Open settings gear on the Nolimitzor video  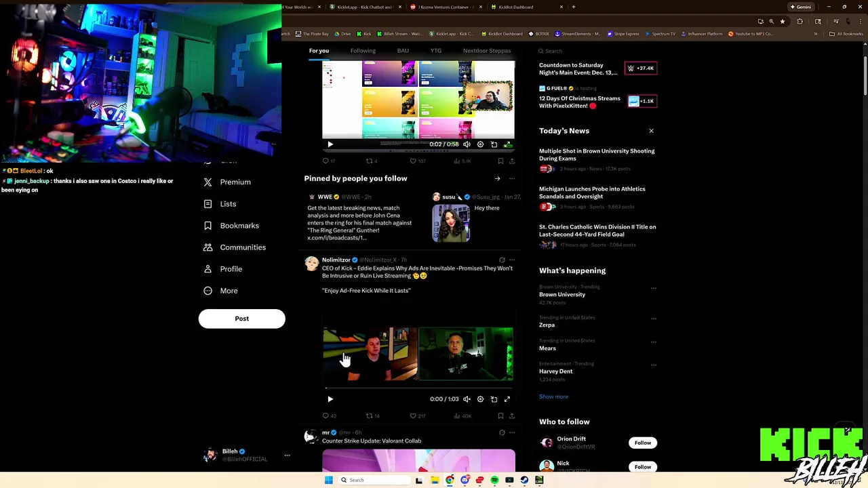pos(480,399)
